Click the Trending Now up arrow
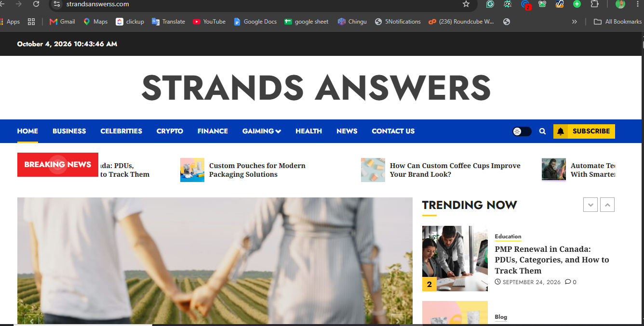This screenshot has height=326, width=644. coord(607,205)
